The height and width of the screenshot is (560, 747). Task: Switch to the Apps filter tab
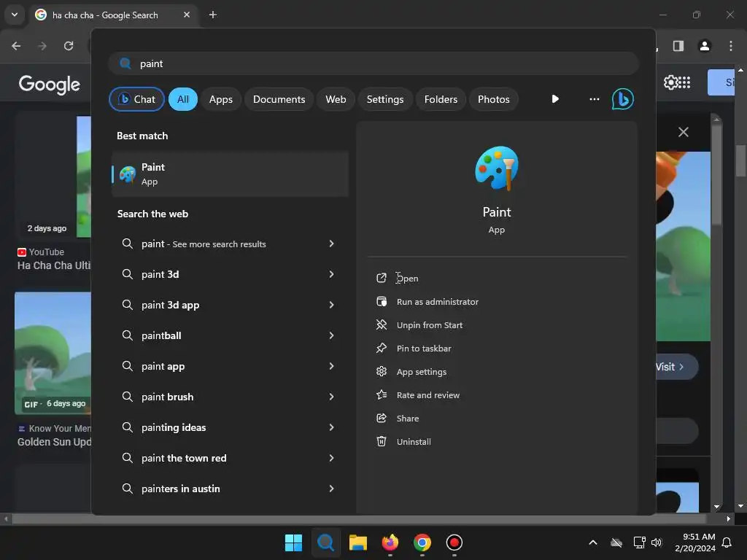220,99
